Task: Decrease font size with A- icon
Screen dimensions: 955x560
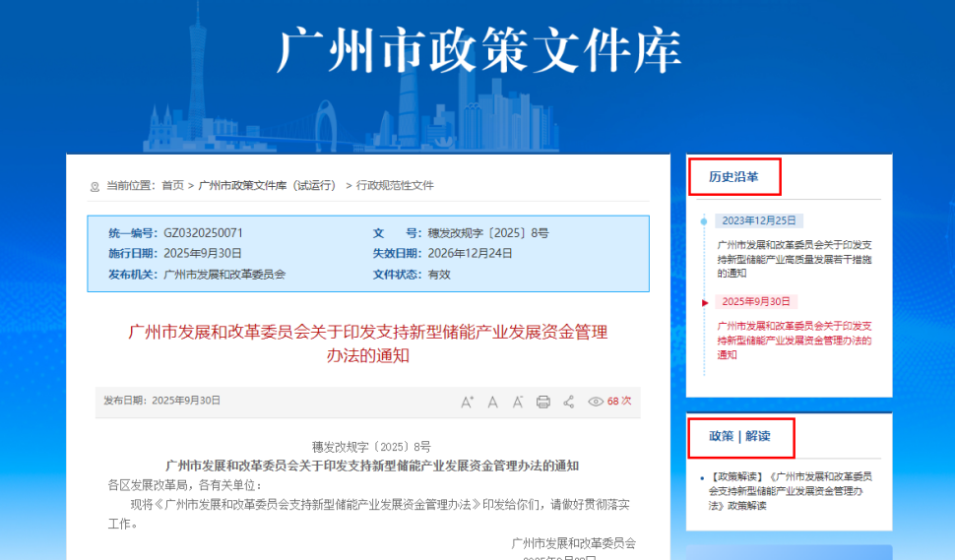Action: point(518,402)
